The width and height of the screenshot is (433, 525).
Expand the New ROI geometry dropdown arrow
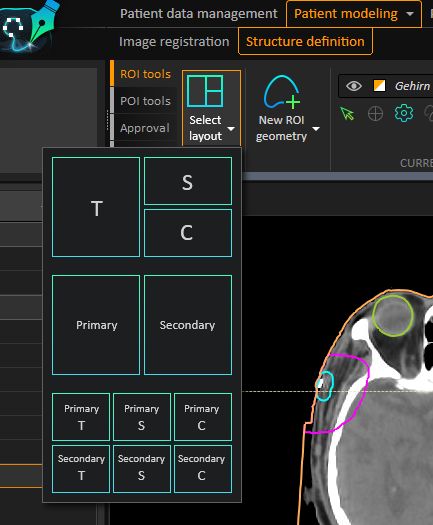pyautogui.click(x=316, y=129)
